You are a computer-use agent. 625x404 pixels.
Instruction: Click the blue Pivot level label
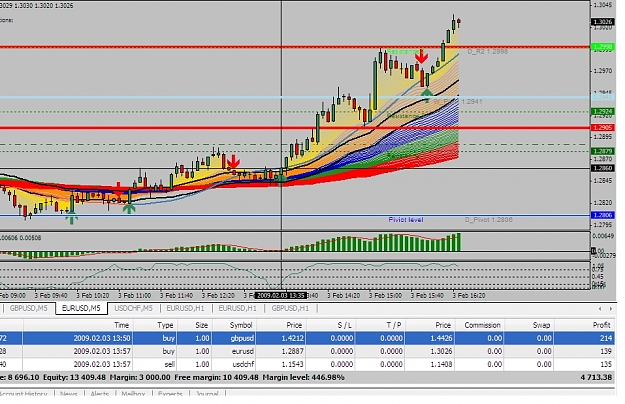pos(406,220)
